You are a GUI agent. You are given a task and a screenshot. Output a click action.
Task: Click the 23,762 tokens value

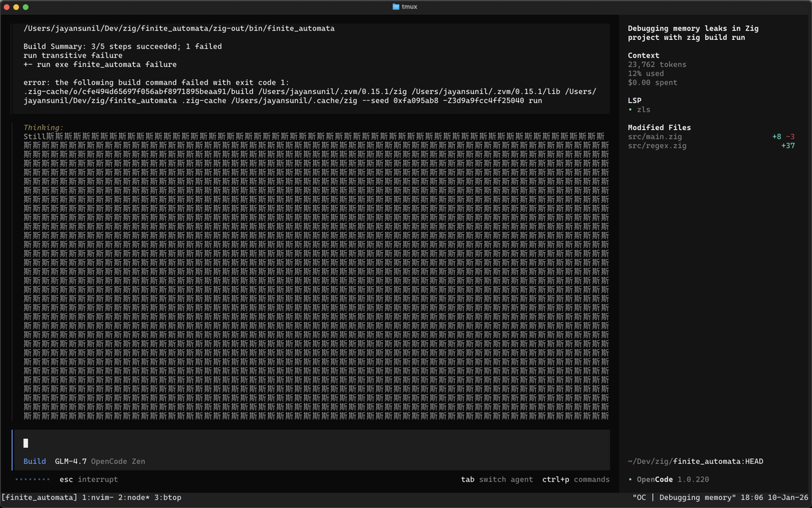(x=657, y=64)
